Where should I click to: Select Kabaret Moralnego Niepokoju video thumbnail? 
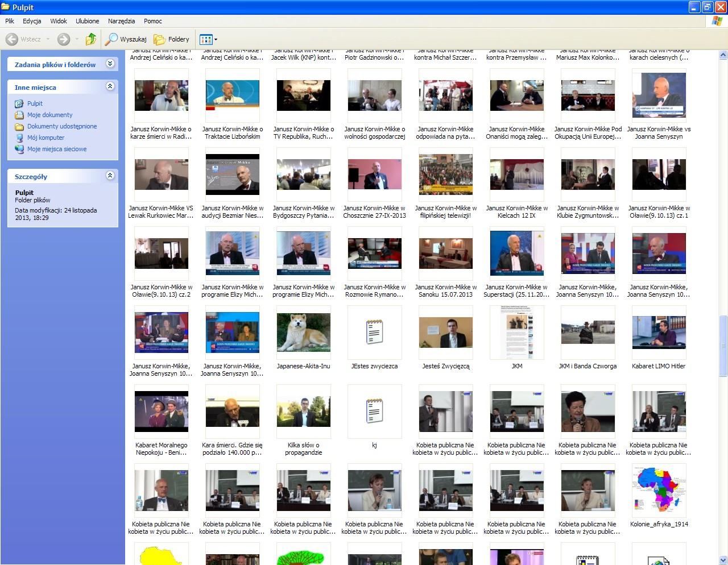click(x=161, y=412)
